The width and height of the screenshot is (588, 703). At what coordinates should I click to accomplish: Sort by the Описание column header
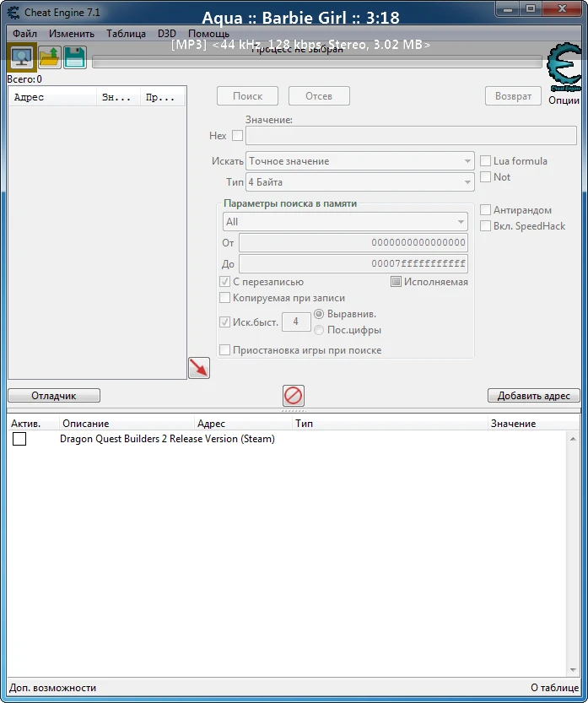(x=127, y=424)
